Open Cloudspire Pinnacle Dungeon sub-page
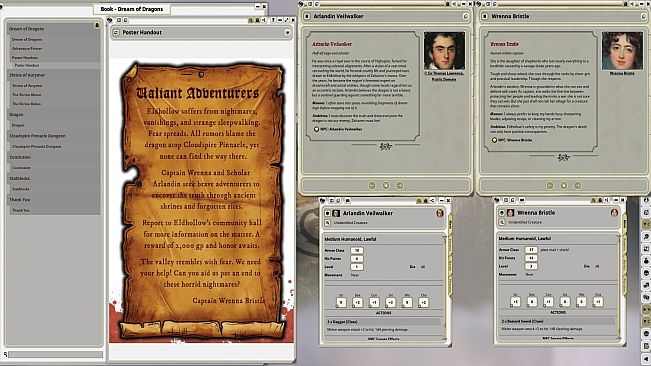 click(x=37, y=146)
